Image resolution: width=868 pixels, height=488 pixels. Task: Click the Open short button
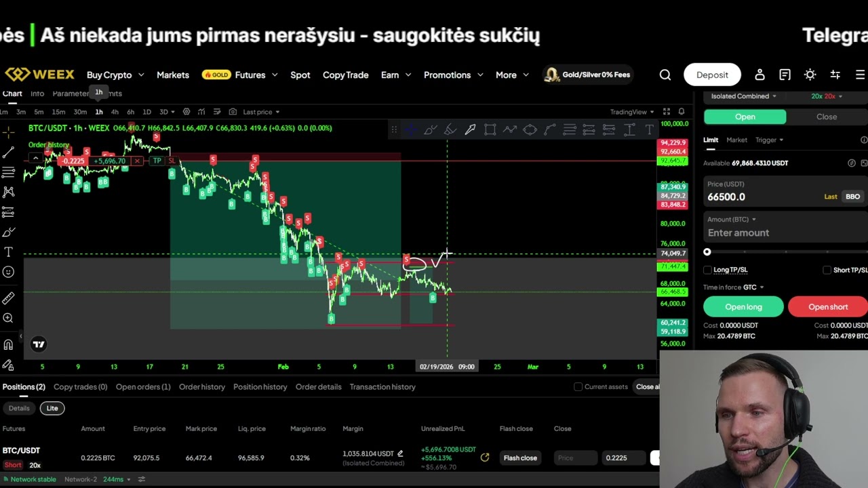pos(828,306)
